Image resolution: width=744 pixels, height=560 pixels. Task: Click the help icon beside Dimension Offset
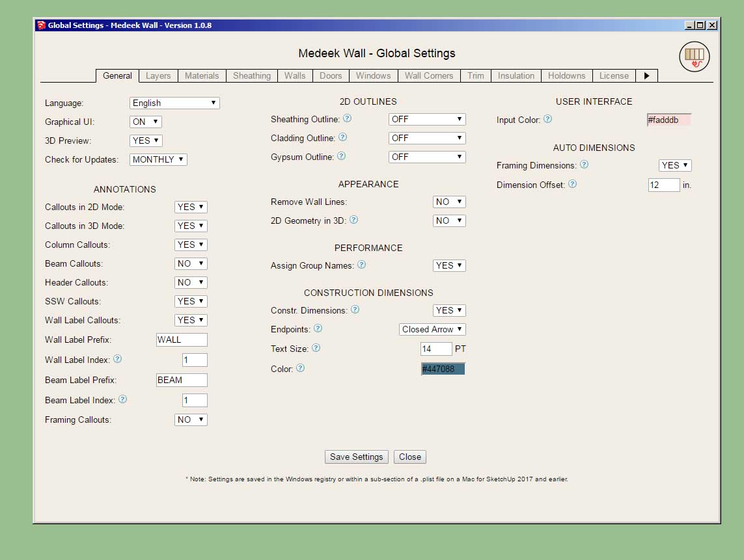tap(572, 184)
